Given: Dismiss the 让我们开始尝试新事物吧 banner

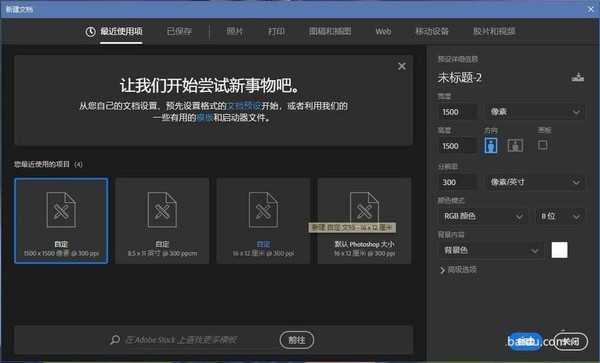Looking at the screenshot, I should click(x=402, y=66).
